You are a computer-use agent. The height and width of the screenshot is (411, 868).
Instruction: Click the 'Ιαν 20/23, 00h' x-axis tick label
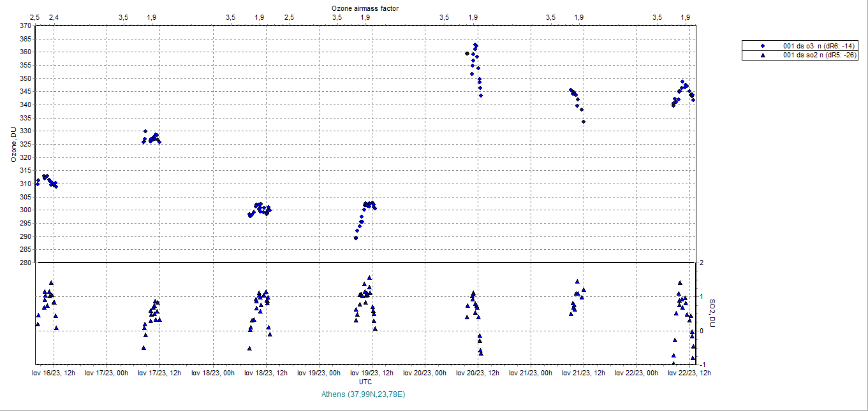click(425, 373)
